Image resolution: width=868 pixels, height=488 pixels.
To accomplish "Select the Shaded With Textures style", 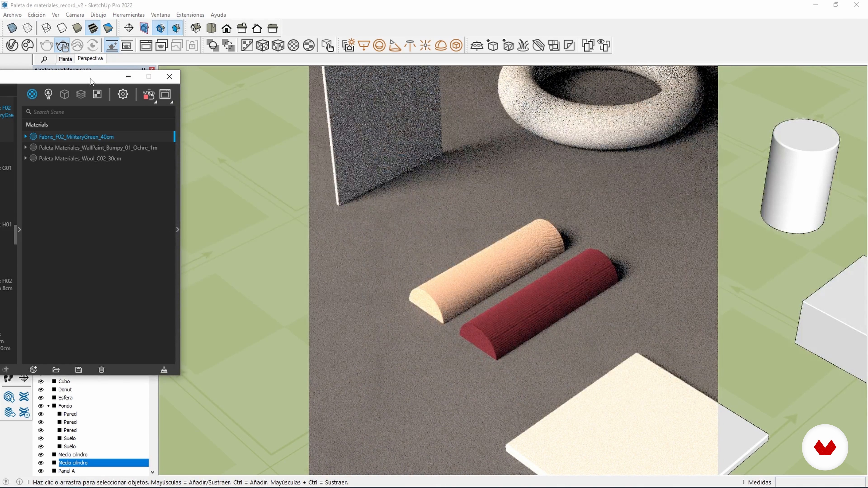I will (93, 28).
